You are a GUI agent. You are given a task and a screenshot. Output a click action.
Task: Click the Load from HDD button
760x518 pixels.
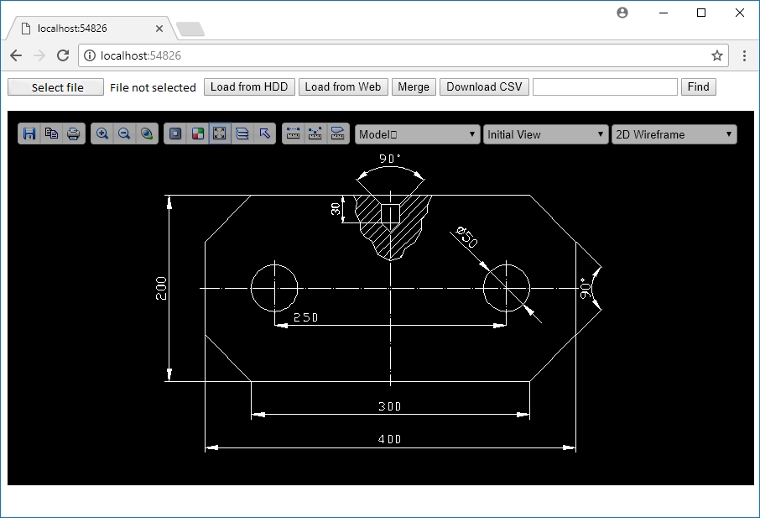click(x=249, y=87)
